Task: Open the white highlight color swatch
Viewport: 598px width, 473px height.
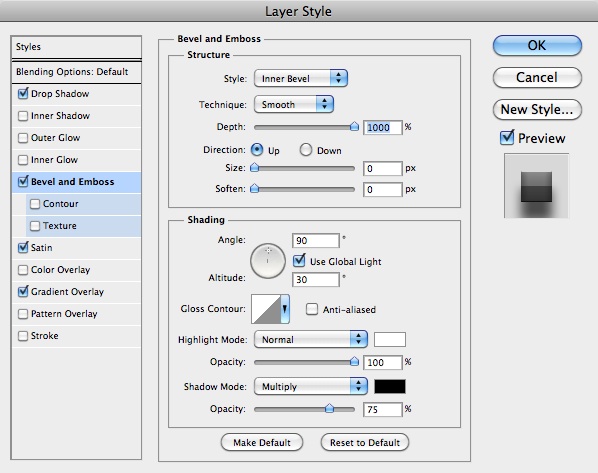Action: 390,339
